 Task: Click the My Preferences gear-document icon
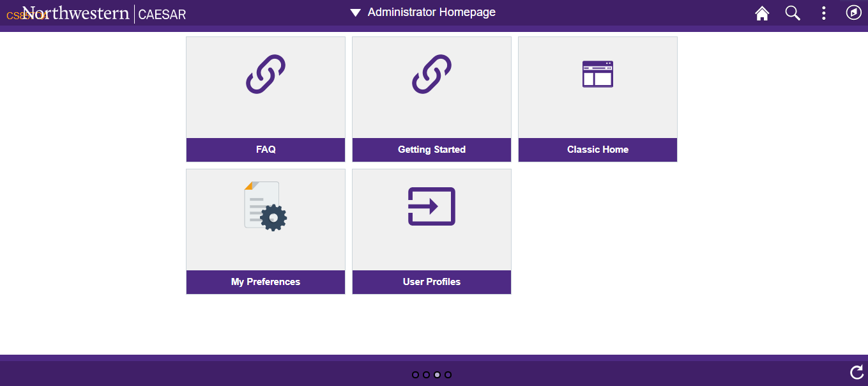click(265, 206)
